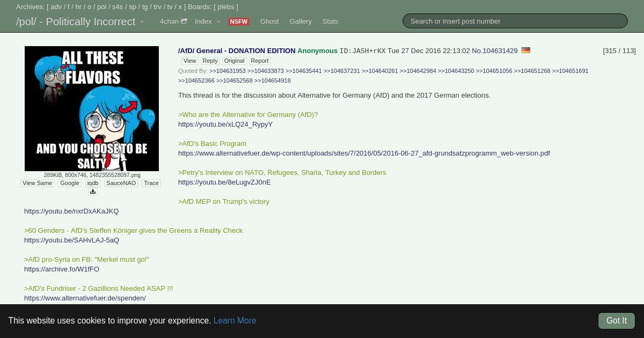Search the image with SauceNAO
This screenshot has height=338, width=644.
click(121, 183)
